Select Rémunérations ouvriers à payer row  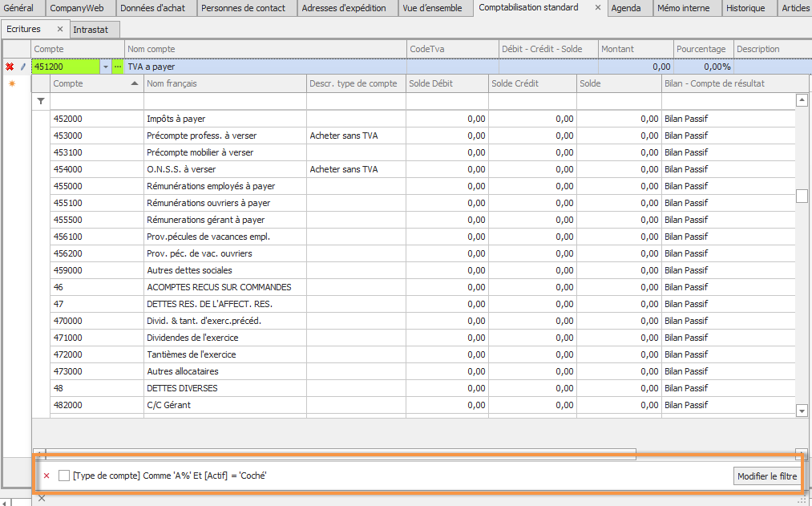click(422, 203)
